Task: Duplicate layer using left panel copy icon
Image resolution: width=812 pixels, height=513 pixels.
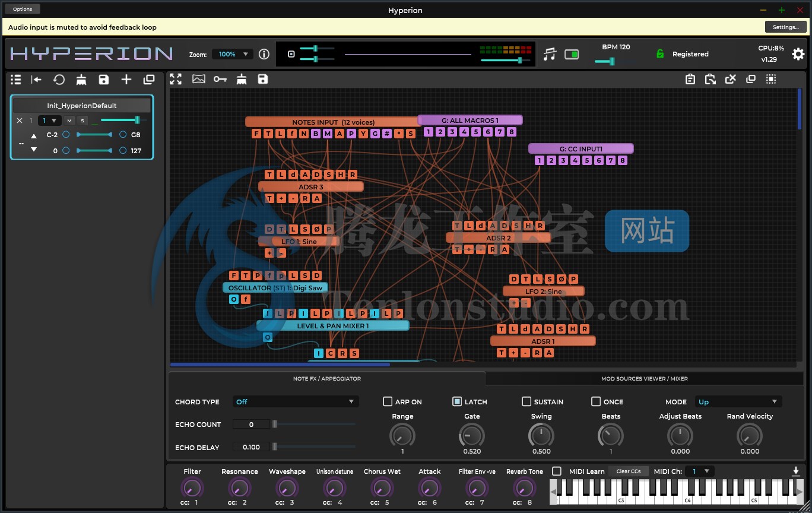Action: [149, 80]
